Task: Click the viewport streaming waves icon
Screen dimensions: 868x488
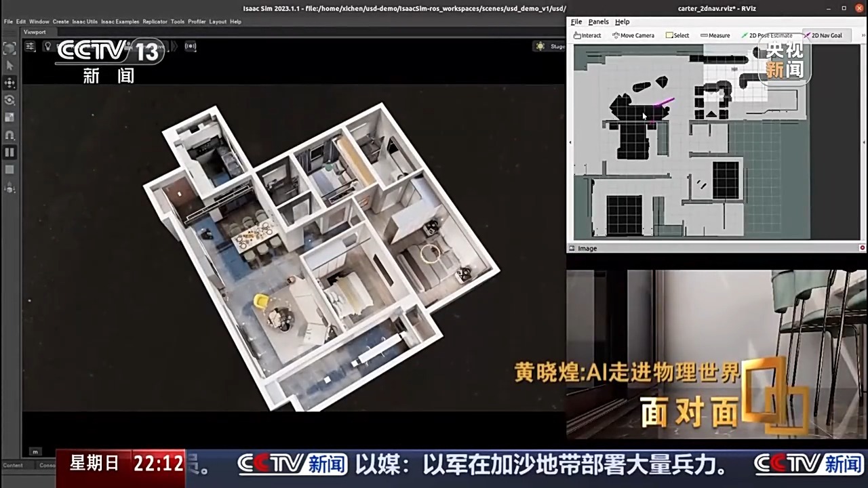Action: coord(191,46)
